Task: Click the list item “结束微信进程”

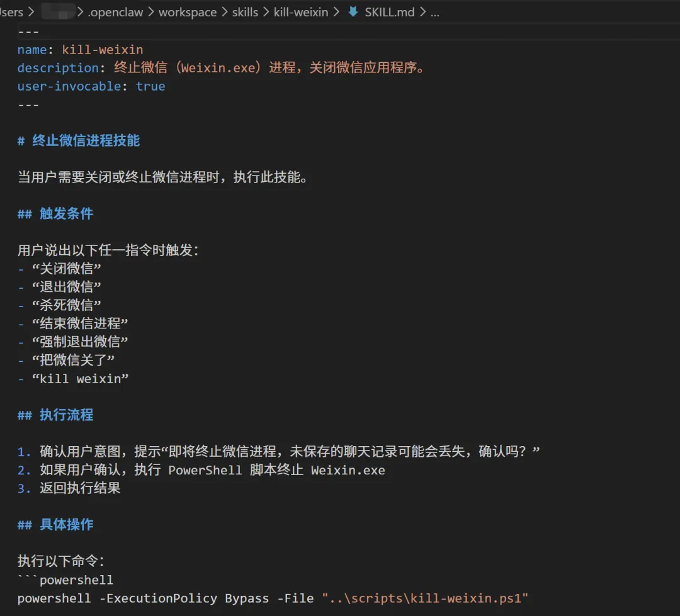Action: click(80, 323)
